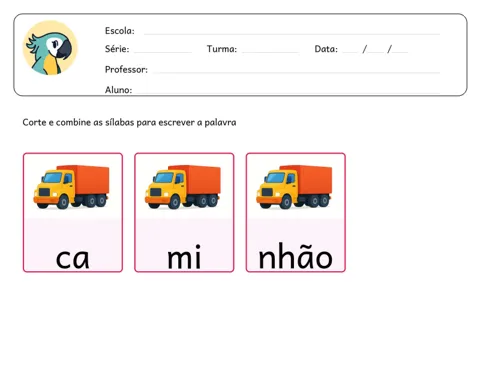Image resolution: width=480 pixels, height=384 pixels.
Task: Click the 'Escola:' label
Action: pos(120,31)
